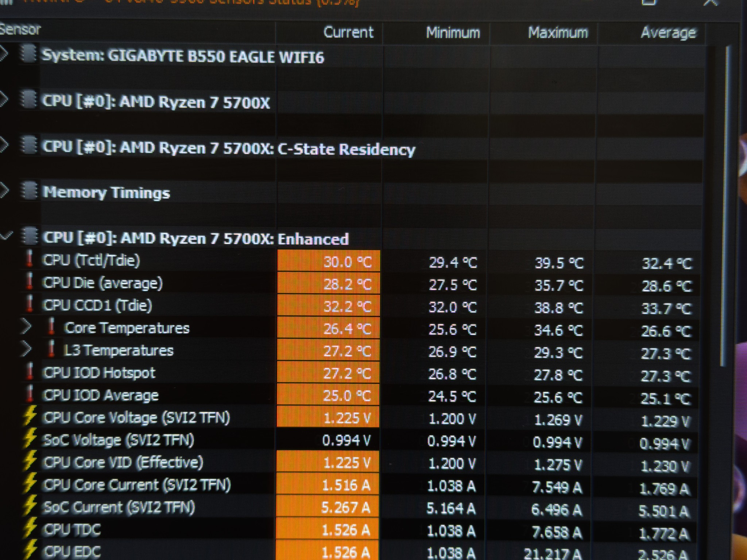747x560 pixels.
Task: Click the lightning icon for CPU Core Voltage
Action: [30, 416]
